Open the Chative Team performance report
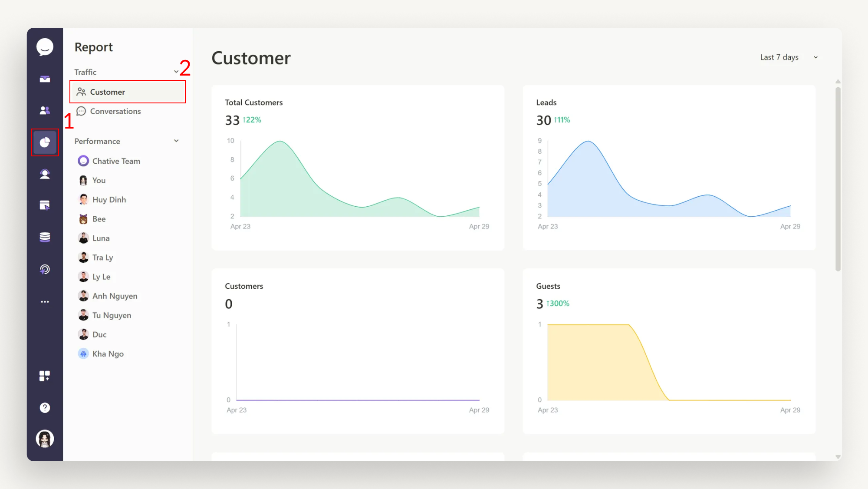The height and width of the screenshot is (489, 868). click(x=116, y=161)
